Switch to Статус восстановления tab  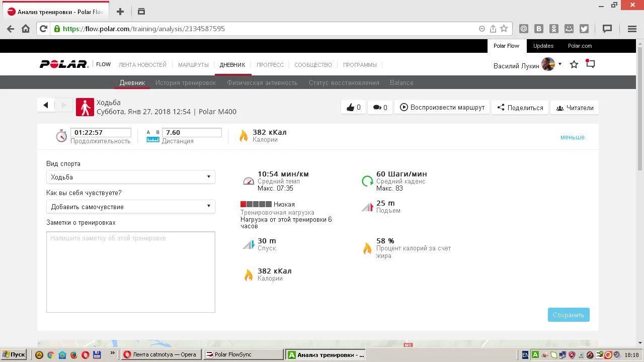pyautogui.click(x=344, y=83)
